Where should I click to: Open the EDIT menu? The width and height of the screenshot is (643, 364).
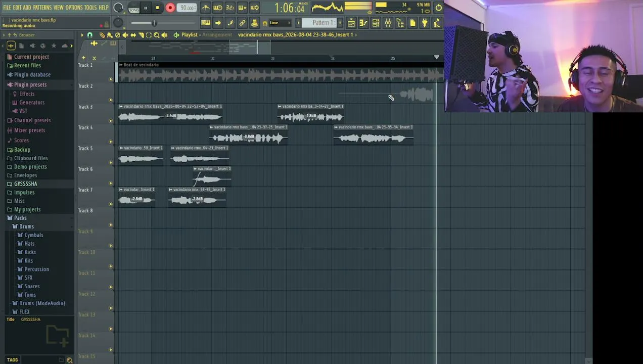click(17, 8)
